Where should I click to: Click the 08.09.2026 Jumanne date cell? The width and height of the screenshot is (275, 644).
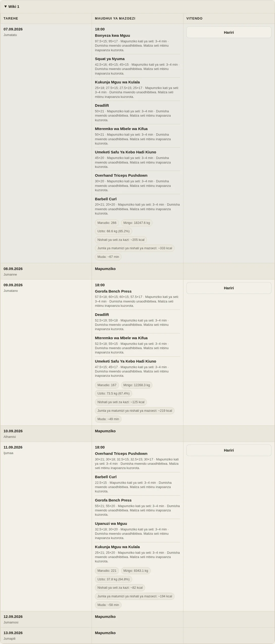pos(46,271)
